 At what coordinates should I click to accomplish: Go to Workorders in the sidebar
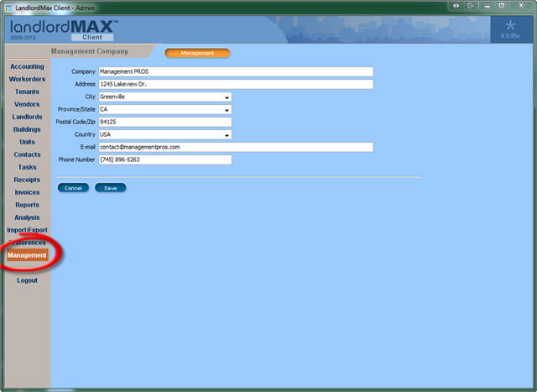coord(27,79)
